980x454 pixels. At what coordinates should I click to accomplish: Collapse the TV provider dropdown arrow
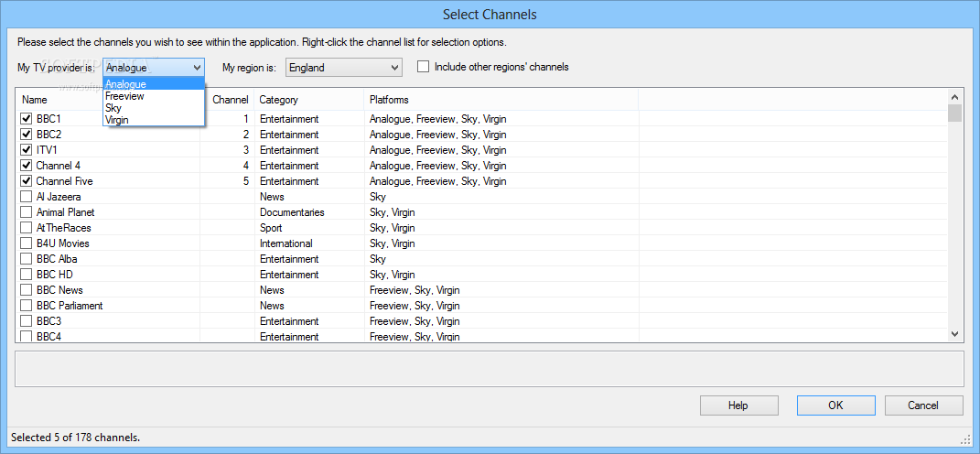click(197, 67)
